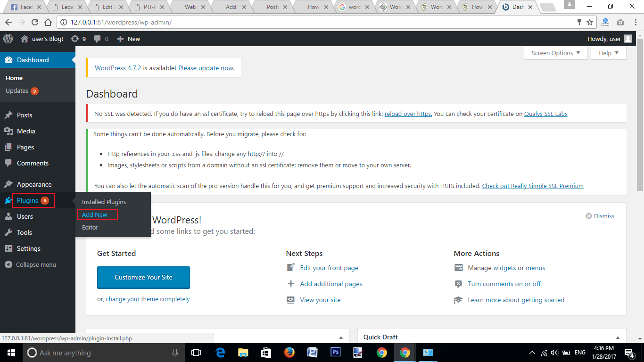
Task: Click Ask me anything search box
Action: click(x=103, y=353)
